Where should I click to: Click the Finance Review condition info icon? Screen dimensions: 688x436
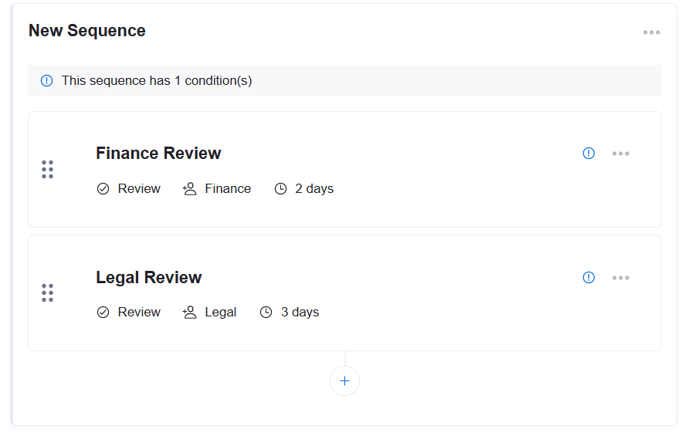(589, 153)
